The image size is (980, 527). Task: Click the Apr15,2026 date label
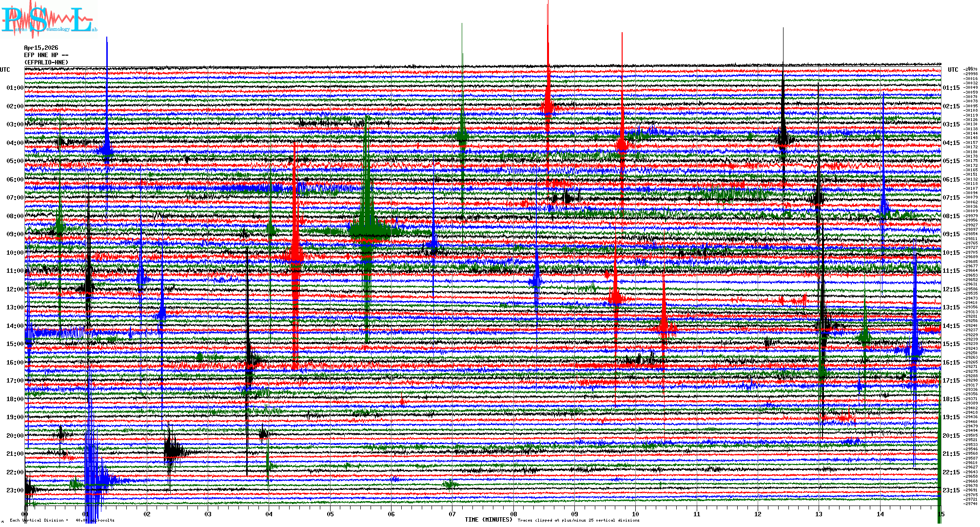pos(41,48)
